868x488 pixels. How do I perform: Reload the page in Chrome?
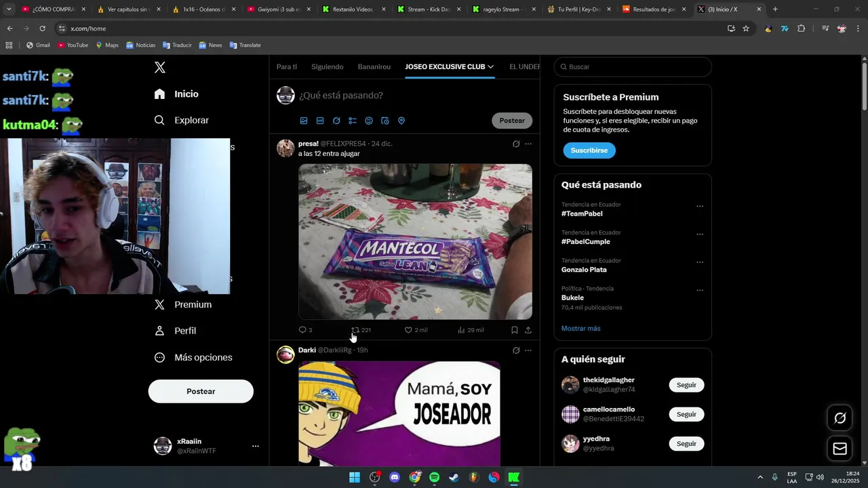42,28
